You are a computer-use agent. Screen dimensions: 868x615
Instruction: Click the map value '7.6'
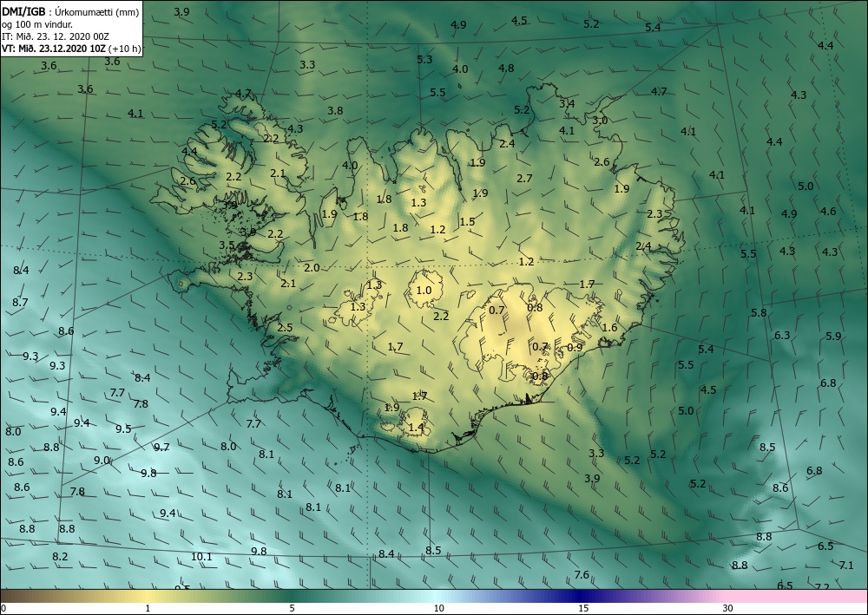pyautogui.click(x=582, y=574)
